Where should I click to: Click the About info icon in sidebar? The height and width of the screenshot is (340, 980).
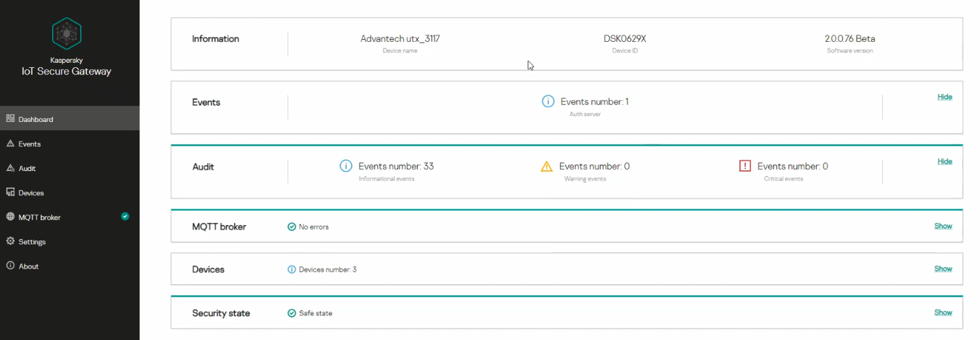point(11,266)
